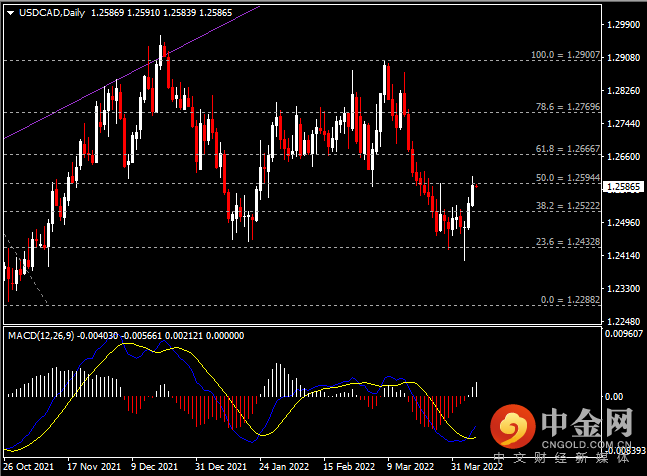Select the 100.0 = 1.29007 Fibonacci level
The image size is (647, 476).
pos(565,55)
